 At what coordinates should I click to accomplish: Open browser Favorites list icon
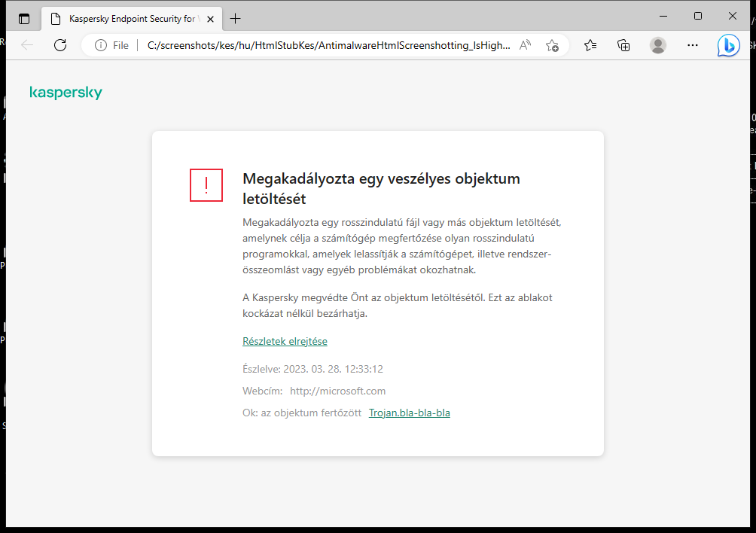point(590,45)
